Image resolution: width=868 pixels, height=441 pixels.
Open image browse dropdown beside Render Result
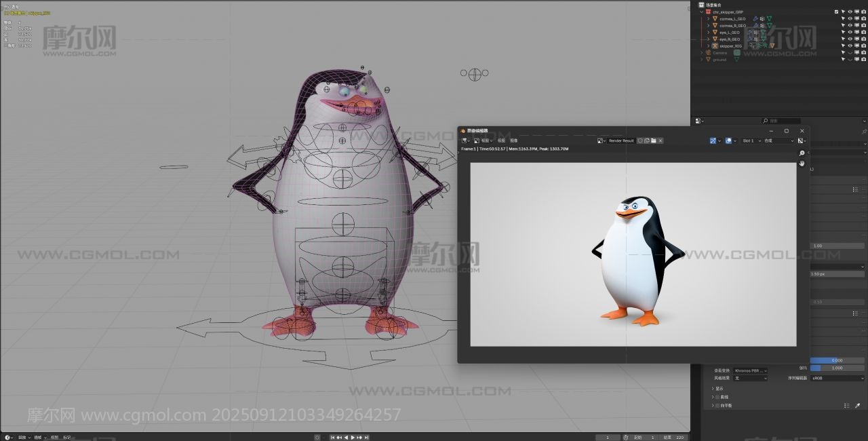[601, 140]
